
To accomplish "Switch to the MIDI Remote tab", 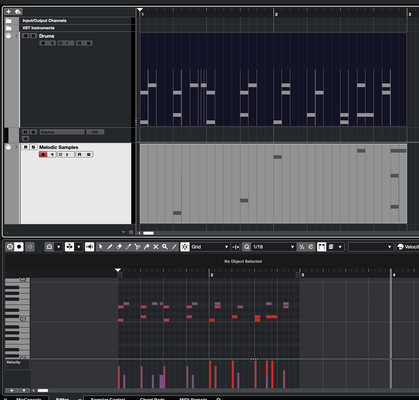I will (193, 399).
